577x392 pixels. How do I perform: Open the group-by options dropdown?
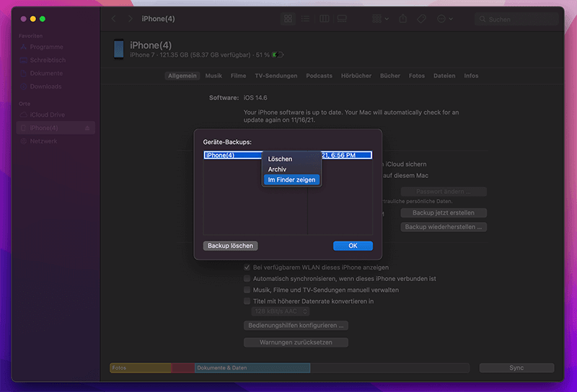(380, 19)
